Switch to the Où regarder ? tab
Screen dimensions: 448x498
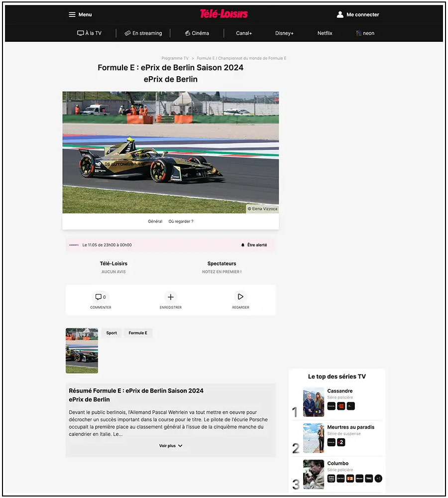[181, 221]
